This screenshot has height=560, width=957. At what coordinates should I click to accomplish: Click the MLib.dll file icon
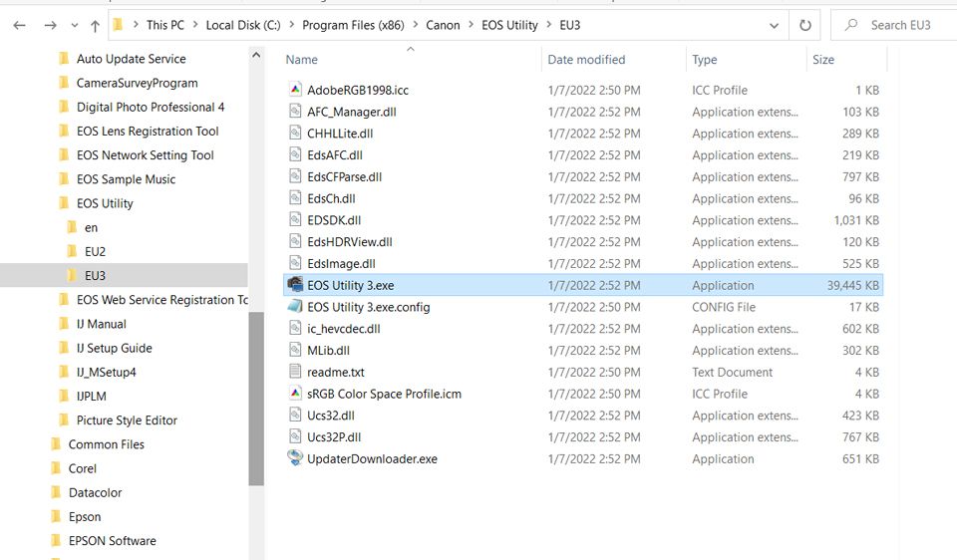[295, 350]
